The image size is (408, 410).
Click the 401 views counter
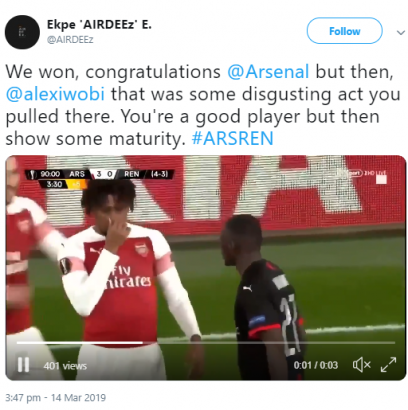[65, 366]
